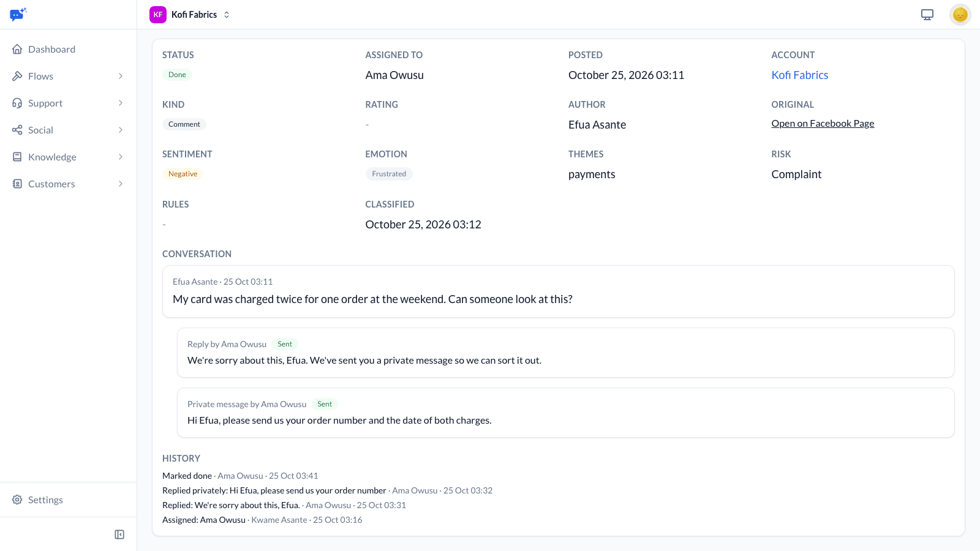The image size is (980, 551).
Task: Click the Flows tool icon
Action: point(17,76)
